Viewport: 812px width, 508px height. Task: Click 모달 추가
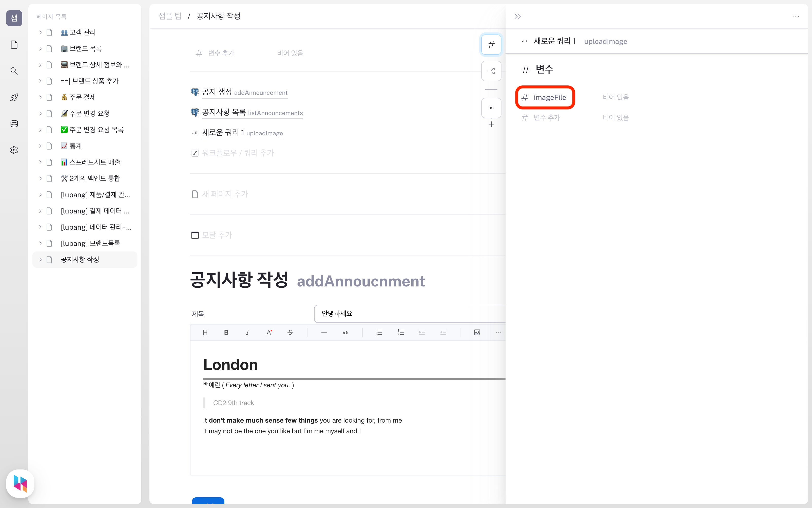pos(217,235)
